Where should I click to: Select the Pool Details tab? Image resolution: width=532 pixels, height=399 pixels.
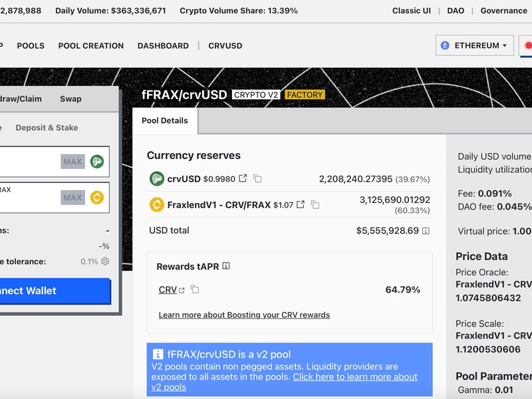coord(164,120)
